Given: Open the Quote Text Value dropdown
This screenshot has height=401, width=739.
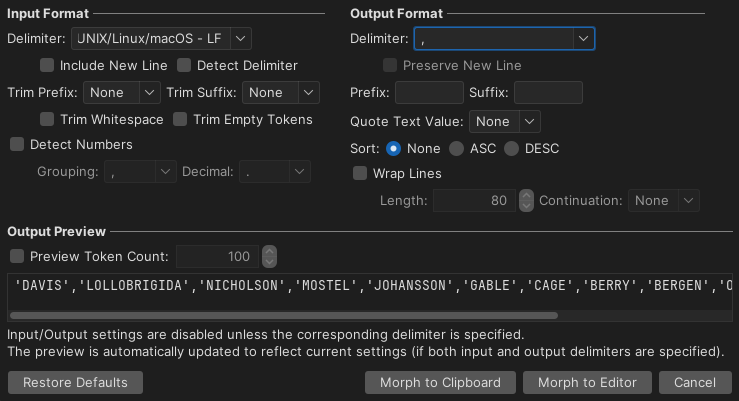Looking at the screenshot, I should 504,121.
